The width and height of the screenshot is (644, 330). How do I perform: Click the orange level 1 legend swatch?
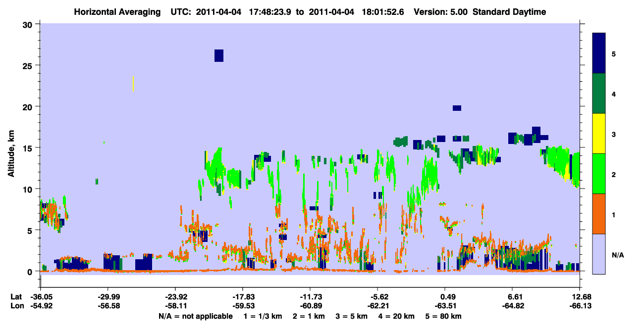[599, 214]
